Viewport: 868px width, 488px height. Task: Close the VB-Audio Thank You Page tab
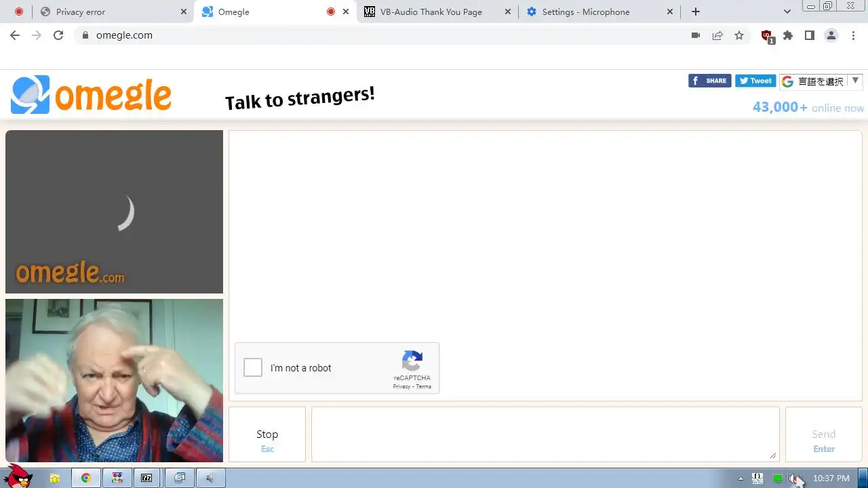[508, 12]
